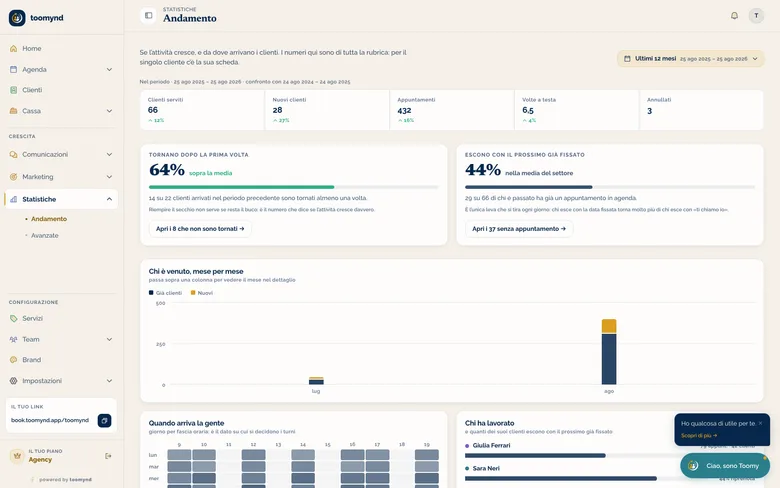Select the ago column in the chart

tap(609, 352)
